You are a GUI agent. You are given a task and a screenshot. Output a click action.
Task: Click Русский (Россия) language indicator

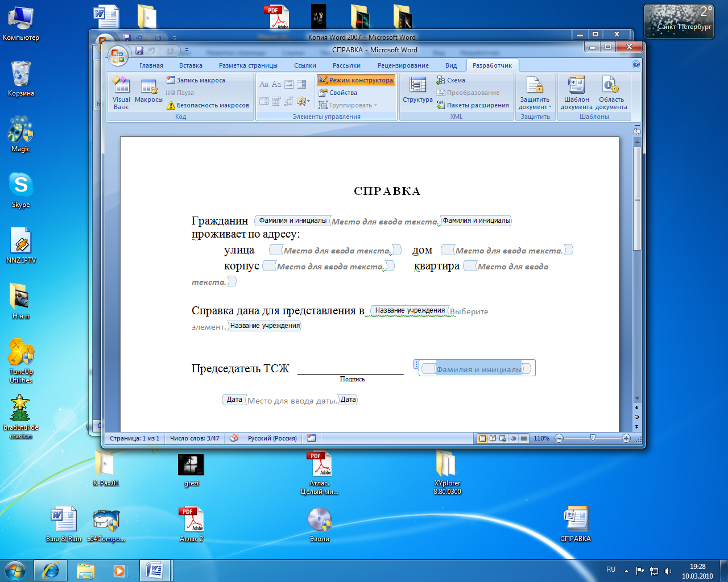[272, 438]
